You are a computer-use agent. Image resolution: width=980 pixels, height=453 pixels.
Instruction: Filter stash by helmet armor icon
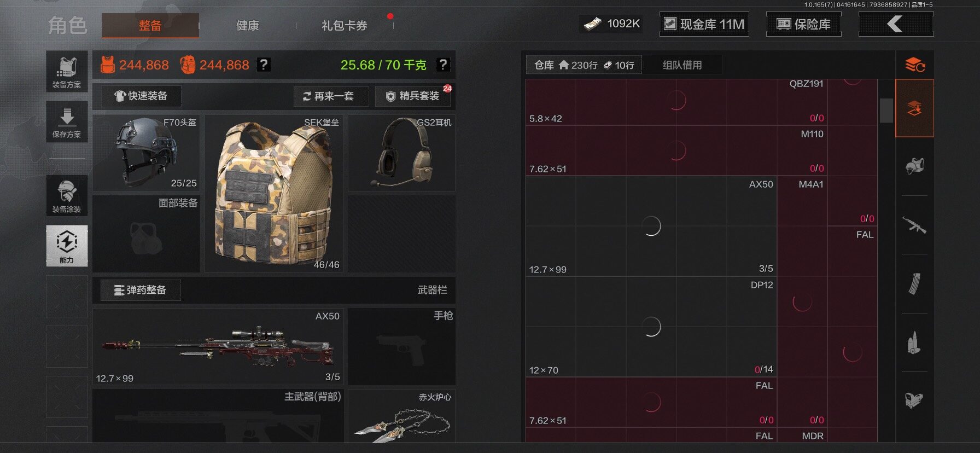pyautogui.click(x=914, y=166)
